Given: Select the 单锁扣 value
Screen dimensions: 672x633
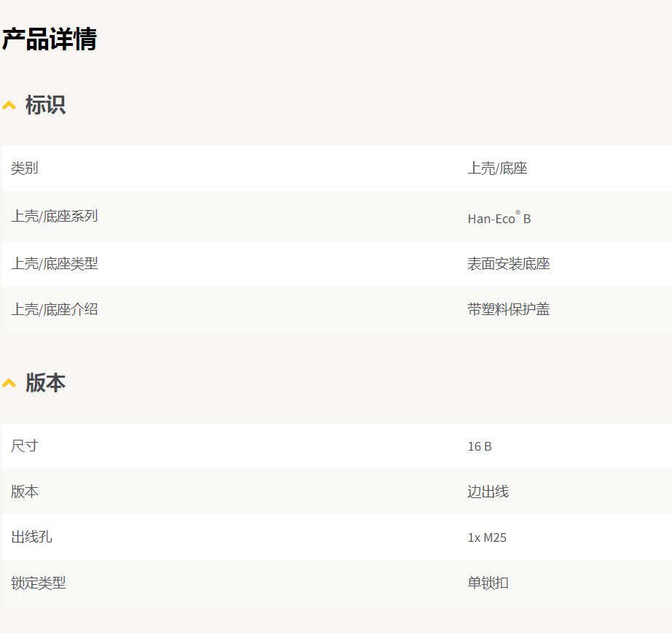Looking at the screenshot, I should coord(488,583).
